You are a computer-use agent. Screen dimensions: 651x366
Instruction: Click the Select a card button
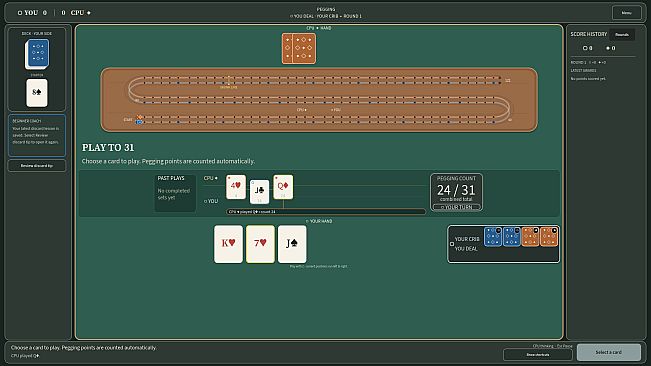tap(609, 352)
